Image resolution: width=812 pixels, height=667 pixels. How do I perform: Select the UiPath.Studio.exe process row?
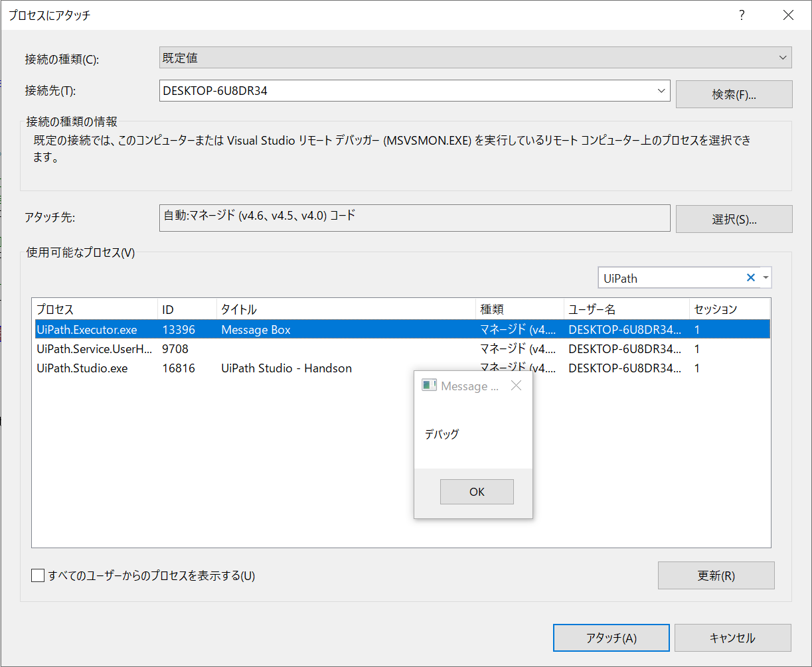click(401, 368)
